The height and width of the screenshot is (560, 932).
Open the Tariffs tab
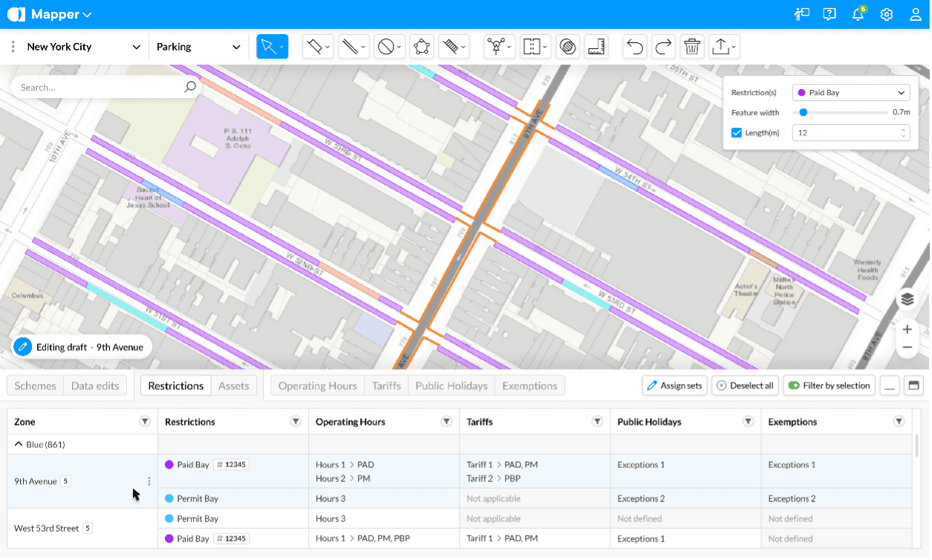click(386, 386)
